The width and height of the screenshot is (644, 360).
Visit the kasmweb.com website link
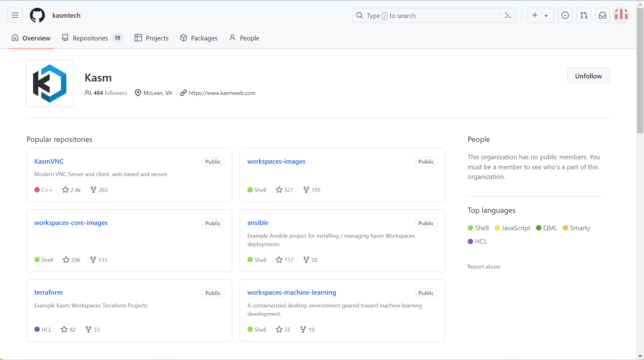click(222, 93)
